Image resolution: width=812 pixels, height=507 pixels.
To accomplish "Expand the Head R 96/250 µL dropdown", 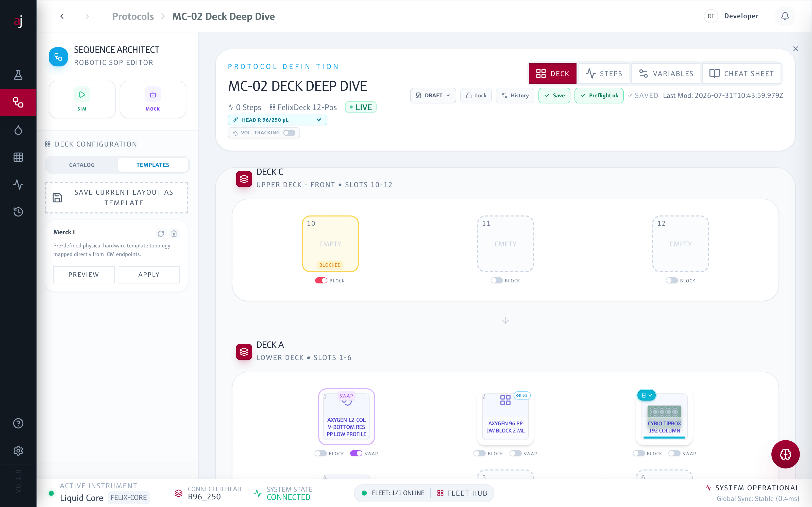I will point(278,120).
